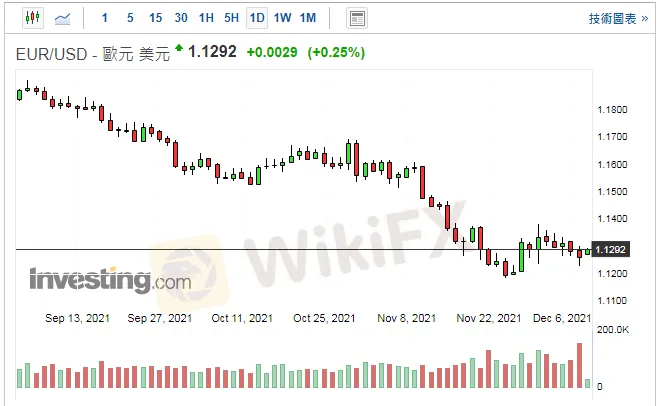Click the 1.1292 current price label
Image resolution: width=659 pixels, height=406 pixels.
610,249
